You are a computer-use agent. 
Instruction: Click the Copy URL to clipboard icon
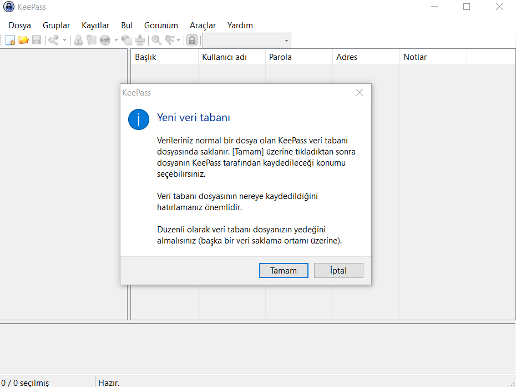click(126, 40)
